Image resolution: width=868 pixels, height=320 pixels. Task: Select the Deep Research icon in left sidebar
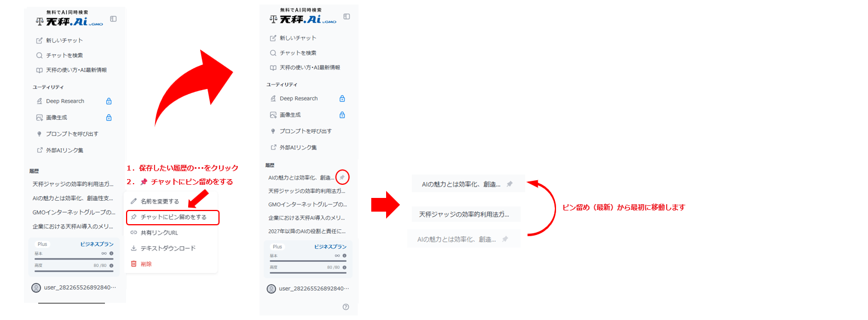point(39,101)
